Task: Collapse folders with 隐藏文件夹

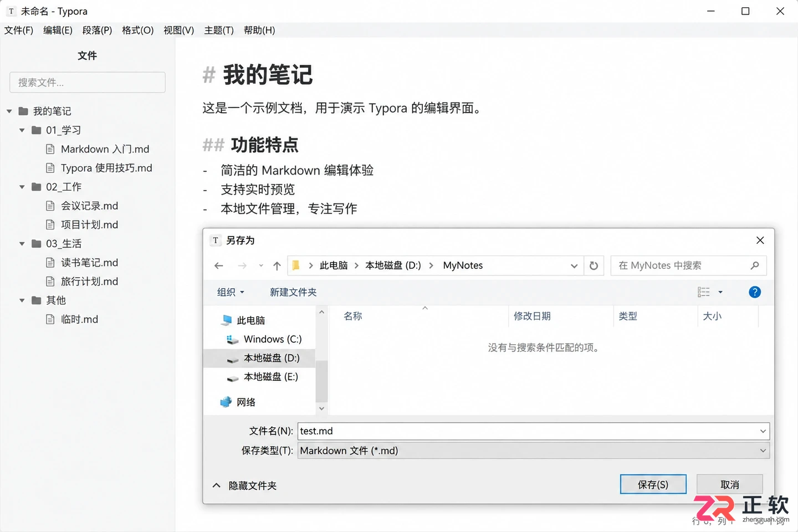Action: [244, 485]
